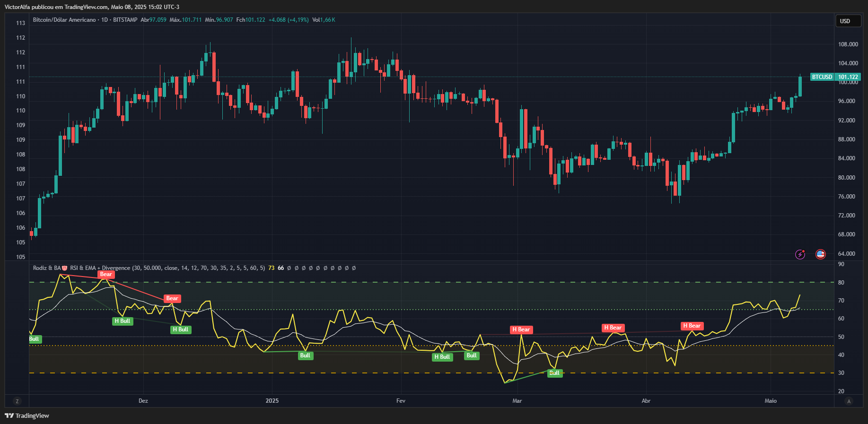Click the TradingView logo at bottom left
Screen dimensions: 868x424
pyautogui.click(x=27, y=415)
